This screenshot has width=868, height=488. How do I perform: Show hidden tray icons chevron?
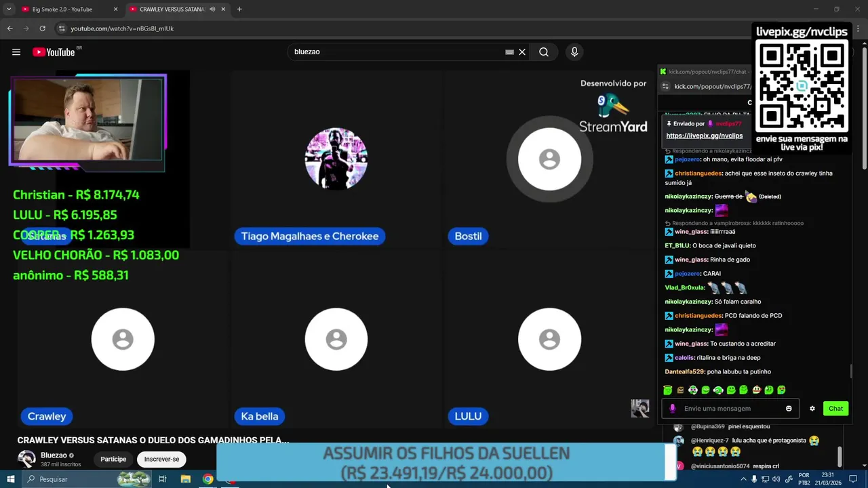(x=743, y=479)
